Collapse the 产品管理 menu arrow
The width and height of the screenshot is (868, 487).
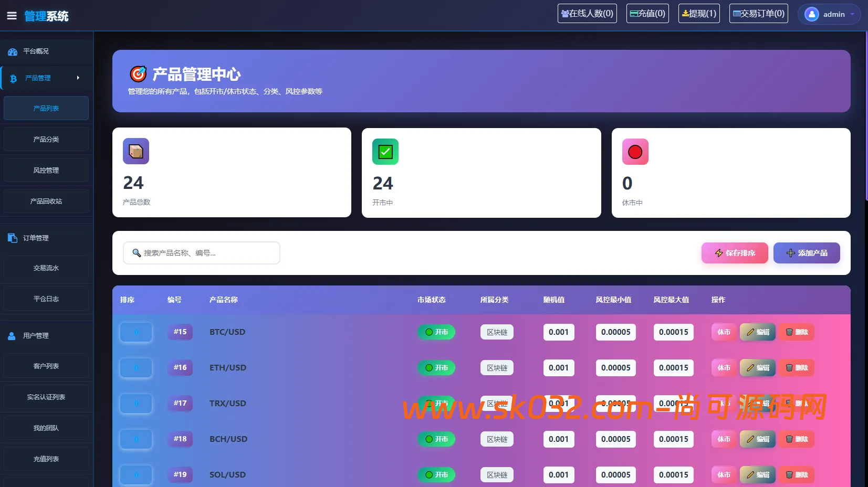[x=78, y=78]
